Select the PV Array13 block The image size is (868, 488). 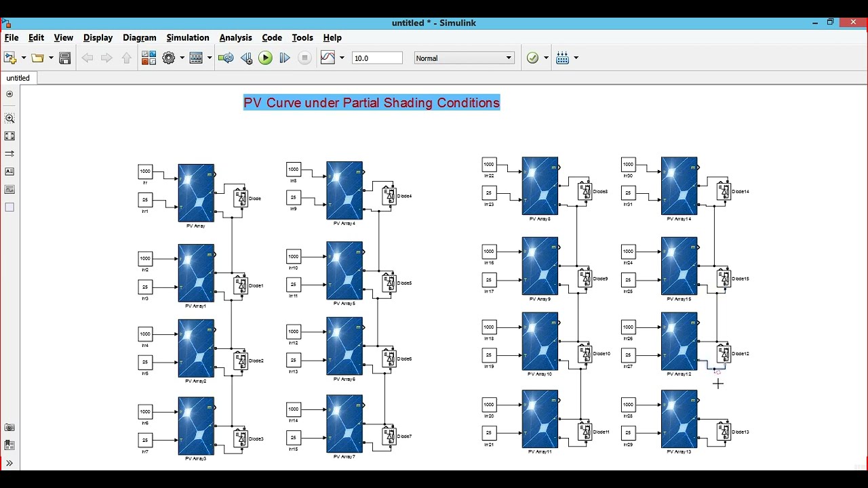click(x=679, y=419)
